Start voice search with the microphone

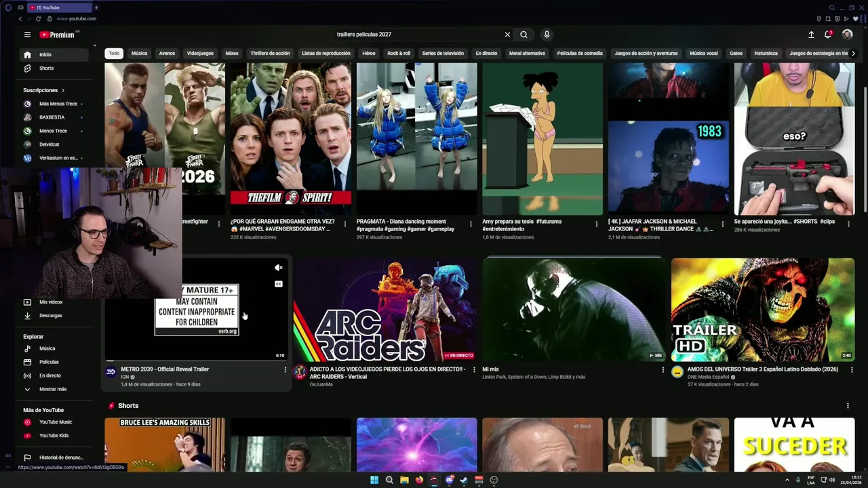[547, 35]
